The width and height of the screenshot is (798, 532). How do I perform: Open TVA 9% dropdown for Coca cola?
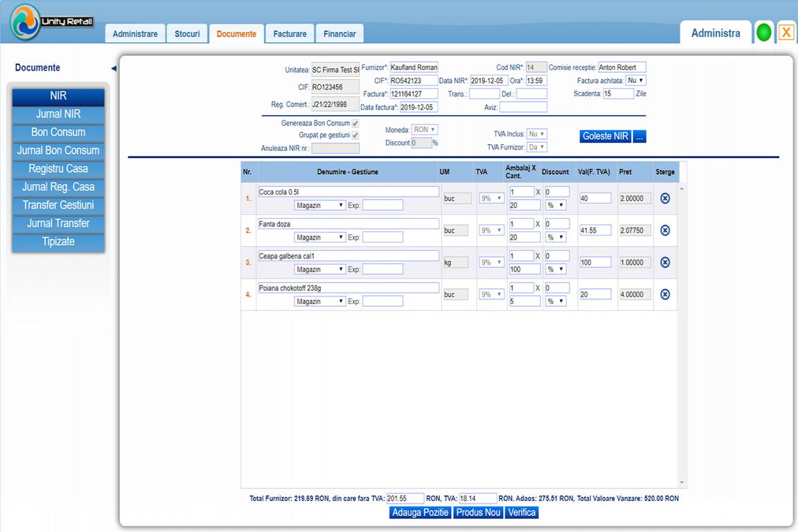pyautogui.click(x=491, y=198)
